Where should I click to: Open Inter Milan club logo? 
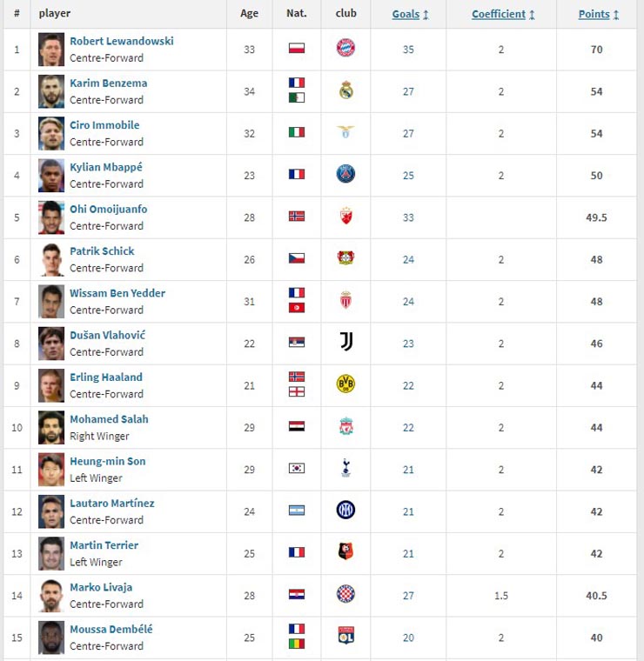(345, 511)
